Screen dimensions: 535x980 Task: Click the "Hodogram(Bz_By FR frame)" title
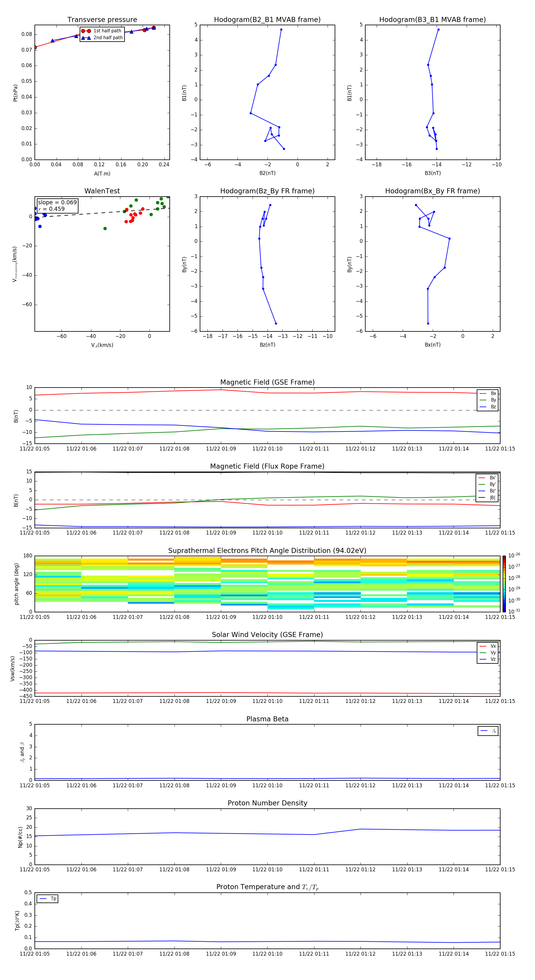click(267, 191)
